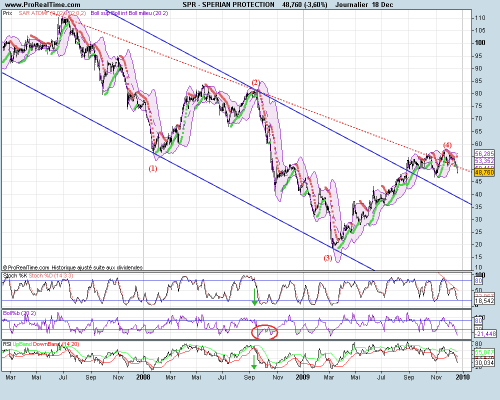Select the (3) wave label
Image resolution: width=500 pixels, height=400 pixels.
point(328,258)
